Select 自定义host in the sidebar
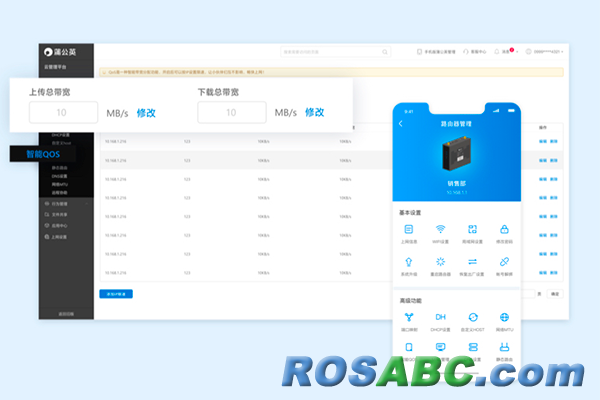 click(61, 143)
